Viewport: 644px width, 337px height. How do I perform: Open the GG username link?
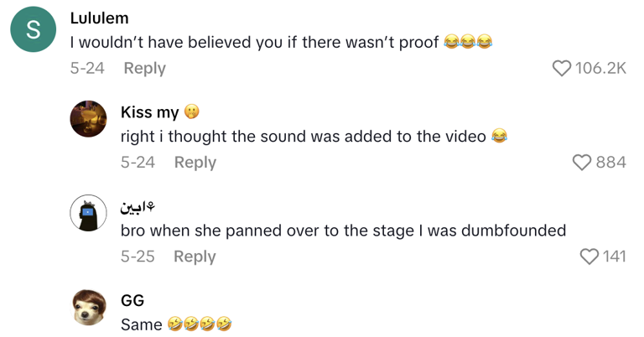click(132, 300)
